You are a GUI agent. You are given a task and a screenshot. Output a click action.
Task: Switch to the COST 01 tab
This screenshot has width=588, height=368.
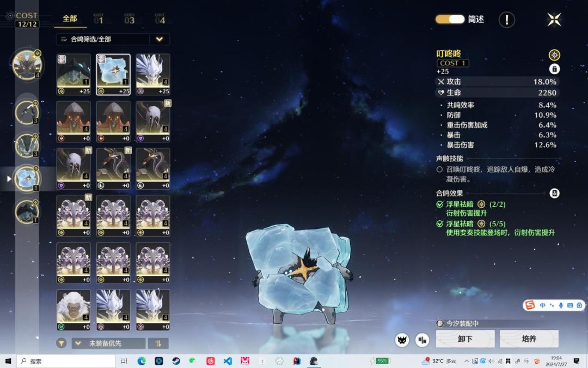pos(99,19)
